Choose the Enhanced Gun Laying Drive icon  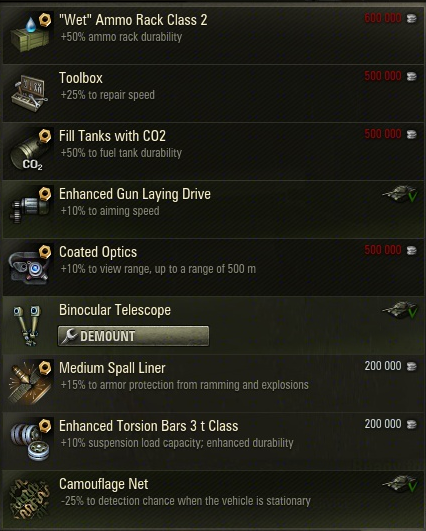tap(30, 206)
